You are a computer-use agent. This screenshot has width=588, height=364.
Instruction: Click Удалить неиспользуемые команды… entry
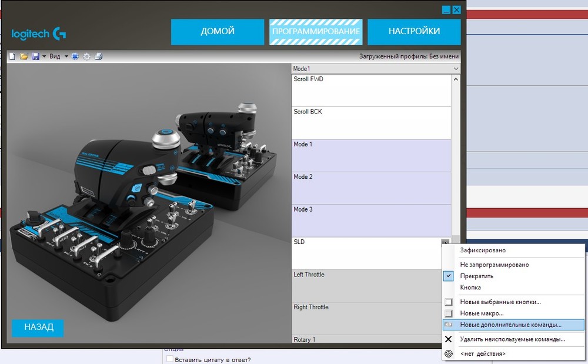[x=512, y=339]
